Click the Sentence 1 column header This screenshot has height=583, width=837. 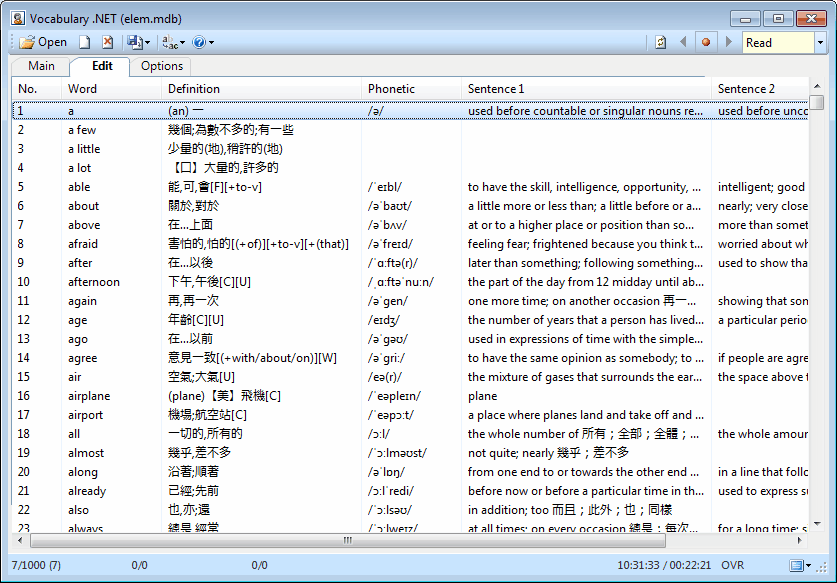586,89
